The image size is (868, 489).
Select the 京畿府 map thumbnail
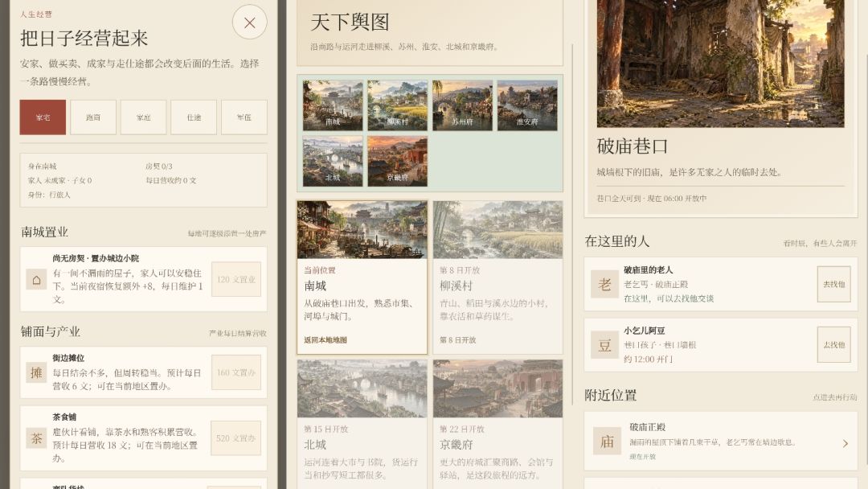tap(398, 161)
